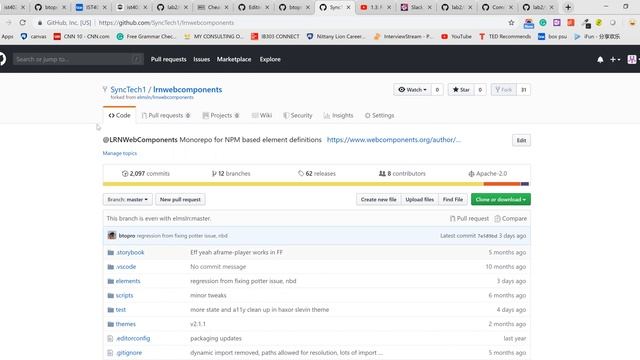
Task: Open Issues in the top nav
Action: (x=202, y=60)
